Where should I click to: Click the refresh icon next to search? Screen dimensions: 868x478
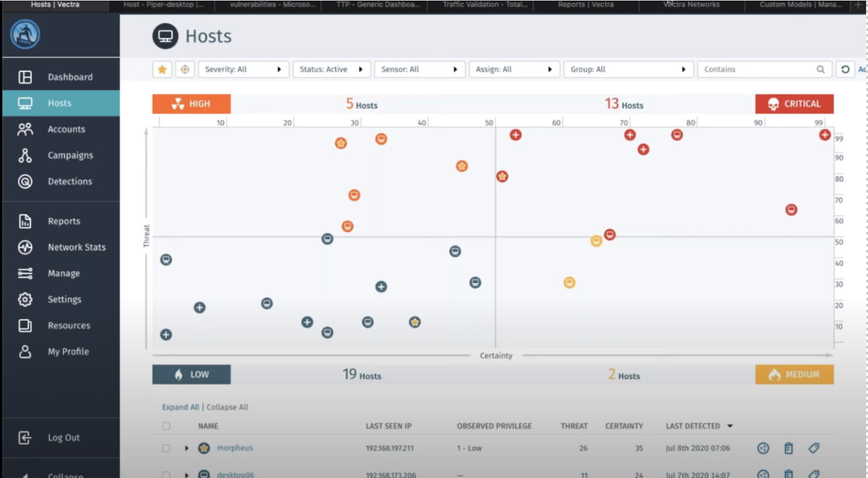click(845, 69)
